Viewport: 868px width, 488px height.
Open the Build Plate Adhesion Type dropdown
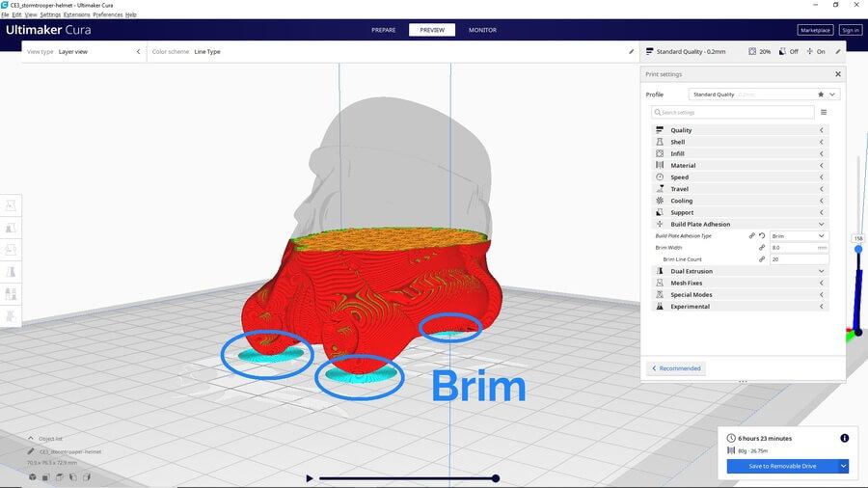click(x=799, y=236)
